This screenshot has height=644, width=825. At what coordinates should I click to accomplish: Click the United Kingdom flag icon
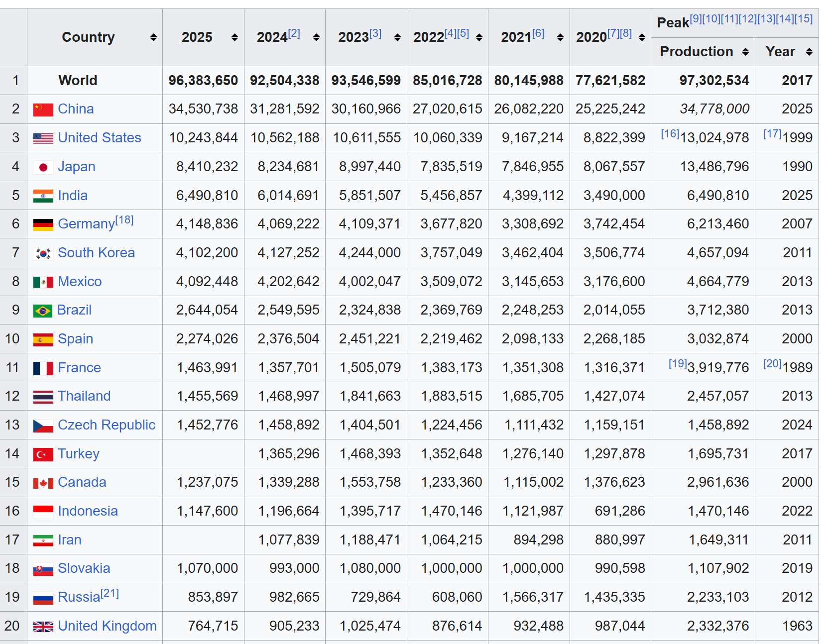point(43,627)
